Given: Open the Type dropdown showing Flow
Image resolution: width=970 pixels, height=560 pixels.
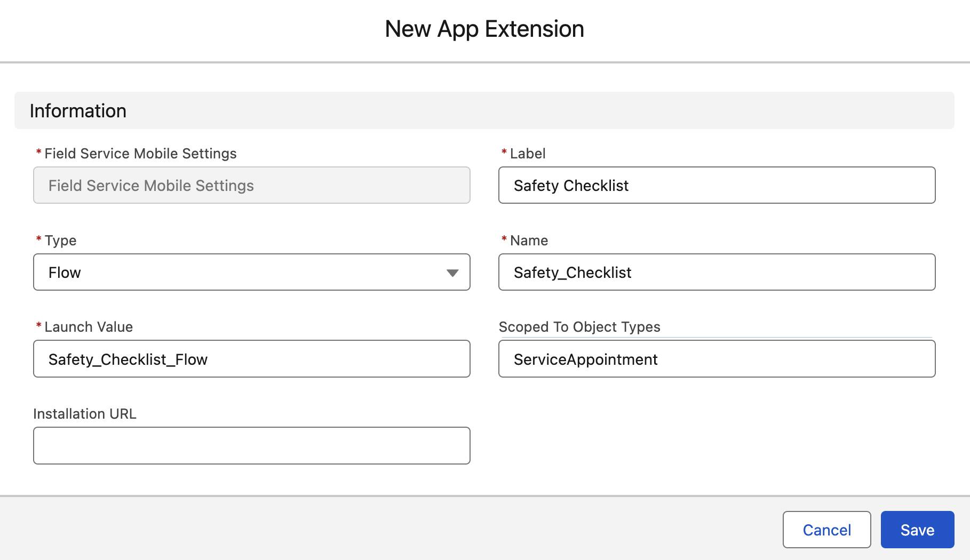Looking at the screenshot, I should click(x=252, y=272).
